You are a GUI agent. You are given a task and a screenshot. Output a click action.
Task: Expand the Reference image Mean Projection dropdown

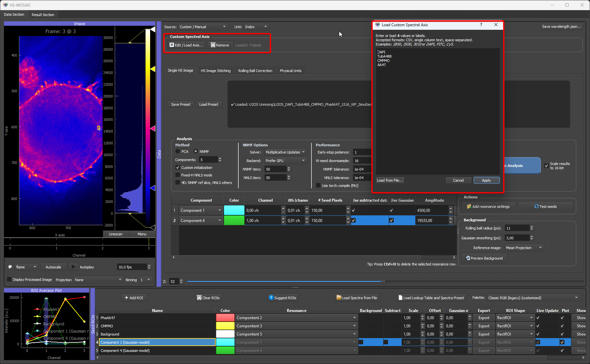click(x=524, y=248)
